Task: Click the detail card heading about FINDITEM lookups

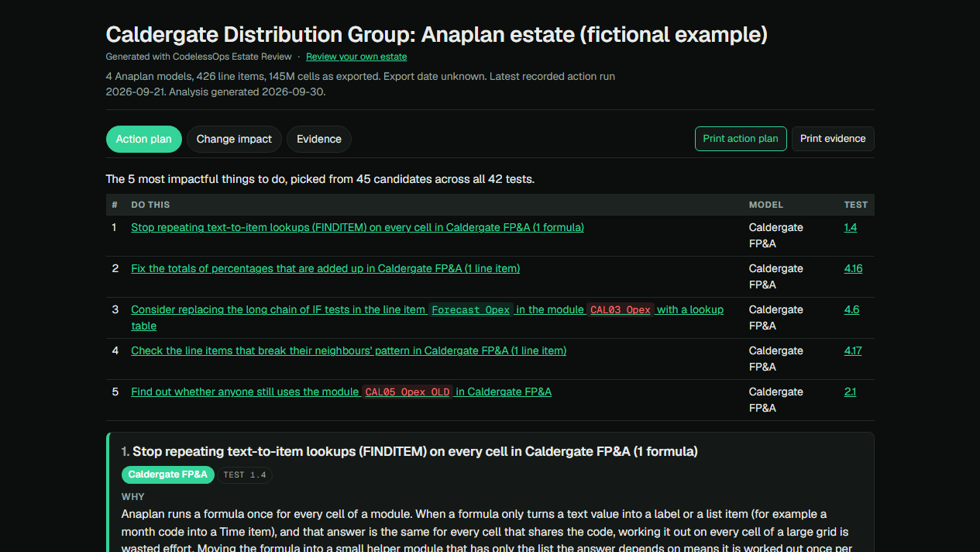Action: pos(410,451)
